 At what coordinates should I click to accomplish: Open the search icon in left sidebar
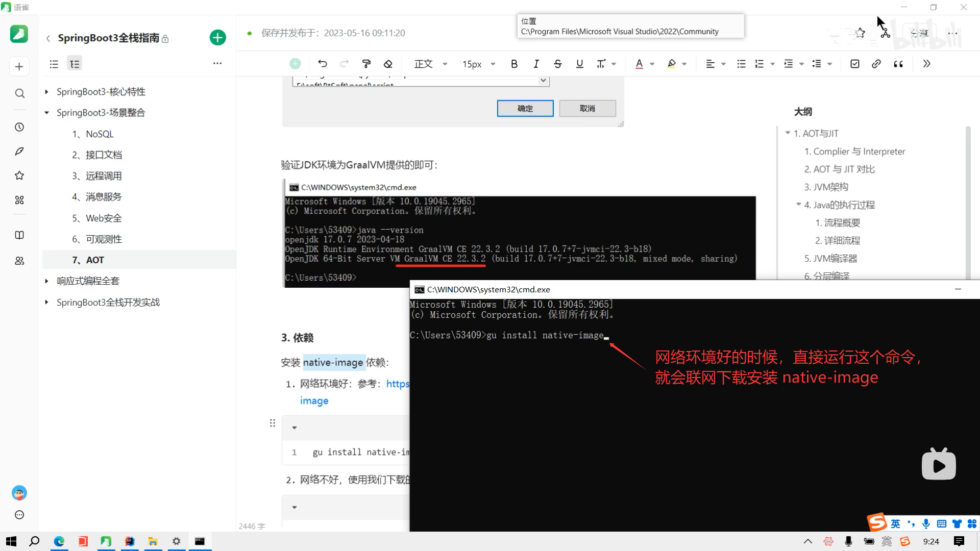(x=19, y=93)
